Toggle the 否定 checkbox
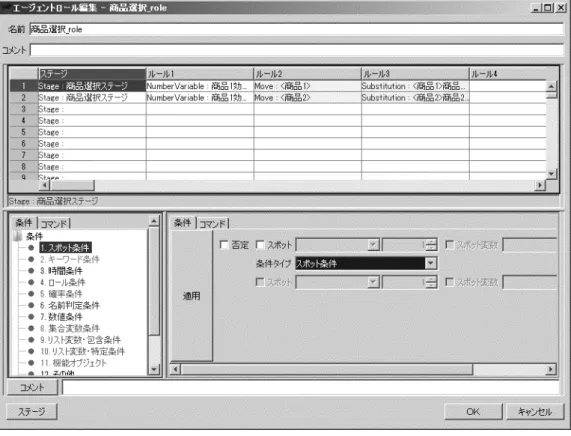This screenshot has height=436, width=571. (224, 245)
